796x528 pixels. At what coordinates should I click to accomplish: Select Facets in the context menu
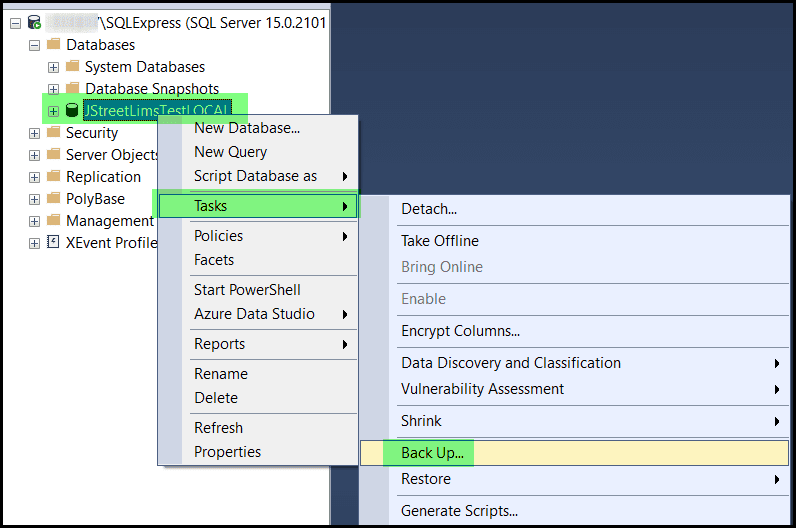(258, 260)
